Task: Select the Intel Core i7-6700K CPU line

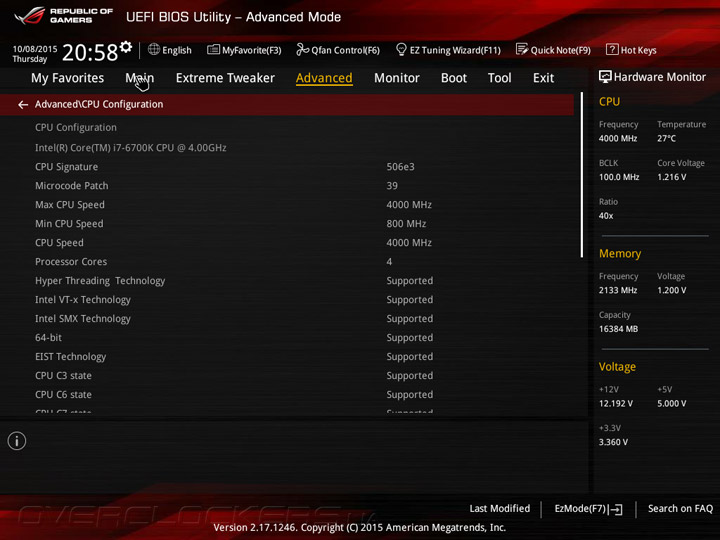Action: click(x=131, y=148)
